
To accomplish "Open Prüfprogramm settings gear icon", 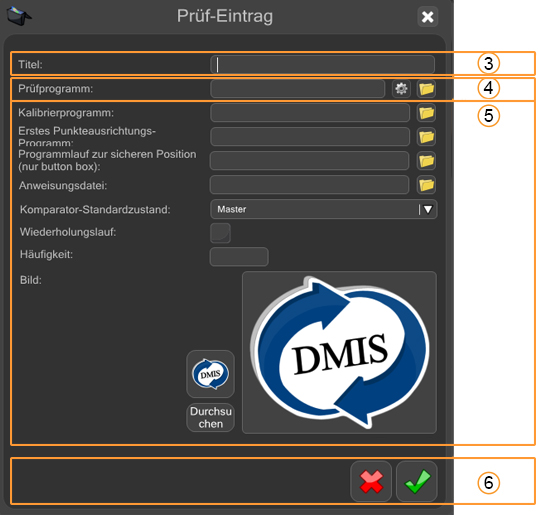I will point(401,89).
